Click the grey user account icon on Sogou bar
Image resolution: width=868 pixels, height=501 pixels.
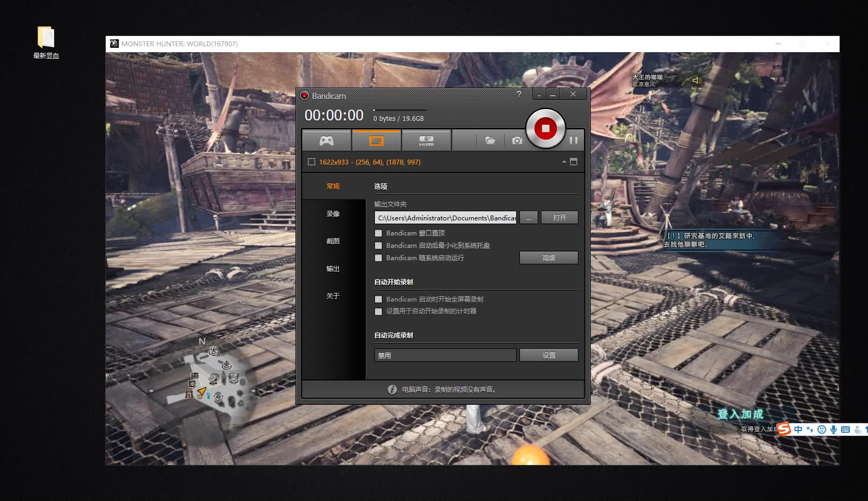coord(857,429)
